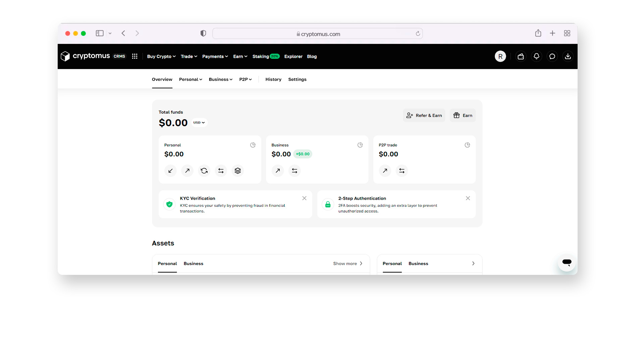The height and width of the screenshot is (362, 644).
Task: Reload the page with the refresh icon
Action: click(x=418, y=34)
